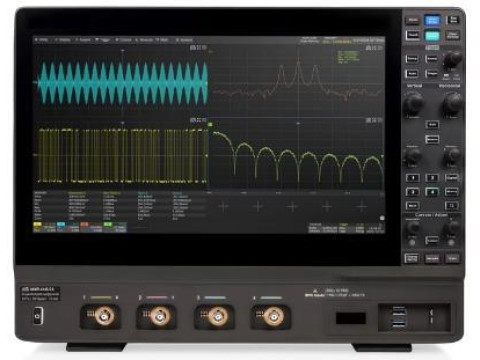This screenshot has width=480, height=360.
Task: Select the lit channel 4 front-panel button
Action: [x=432, y=192]
